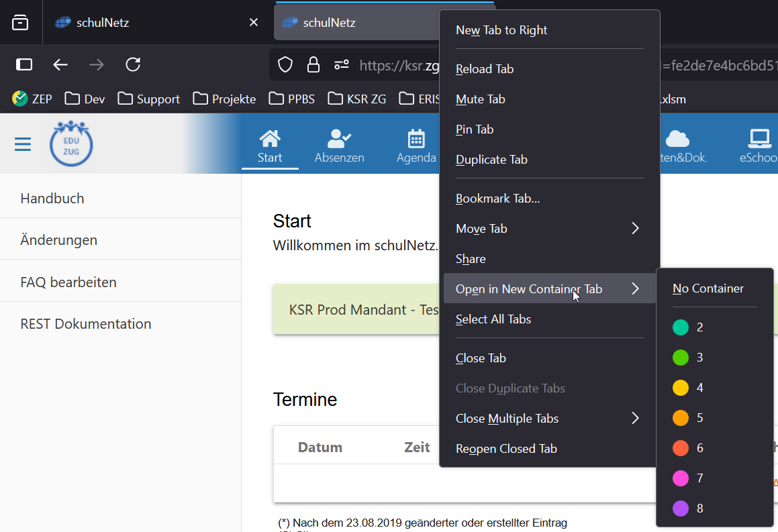The image size is (778, 532).
Task: Choose Reload Tab from context menu
Action: tap(550, 69)
